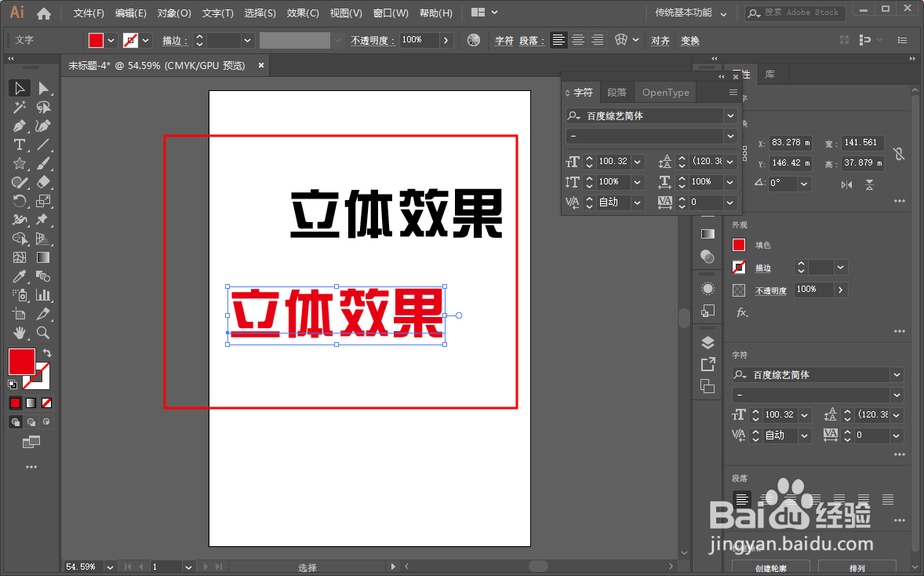Select the Selection (black arrow) tool

pos(20,89)
